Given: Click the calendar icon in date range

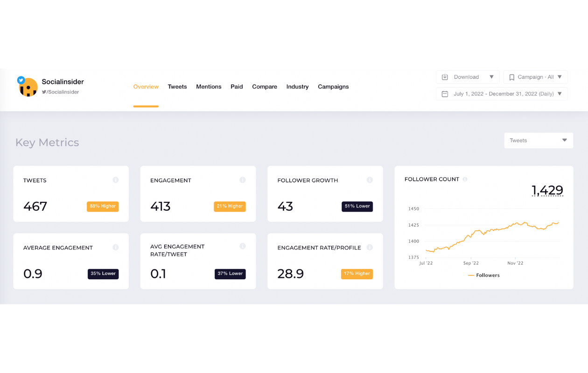Looking at the screenshot, I should (x=445, y=94).
